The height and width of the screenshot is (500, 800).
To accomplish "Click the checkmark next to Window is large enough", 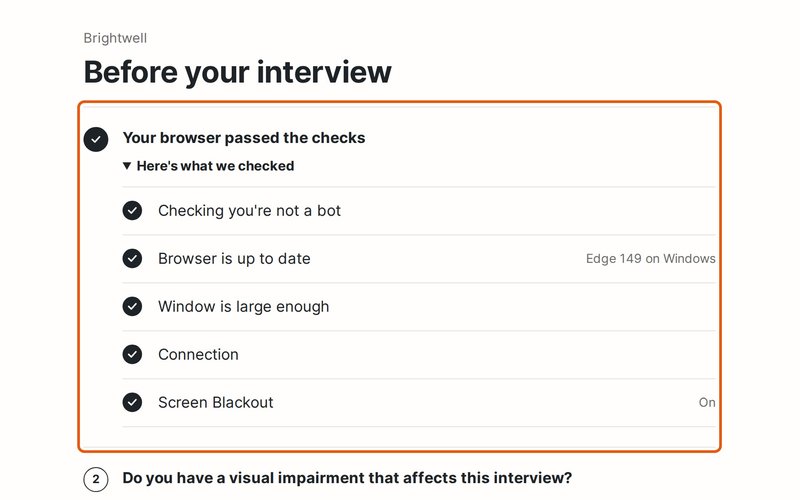I will 132,307.
